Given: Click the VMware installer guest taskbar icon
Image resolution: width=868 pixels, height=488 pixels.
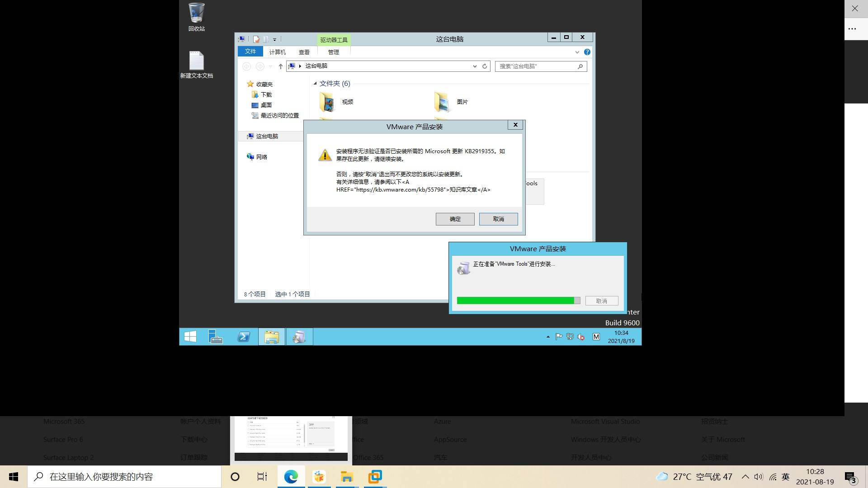Looking at the screenshot, I should click(x=299, y=337).
